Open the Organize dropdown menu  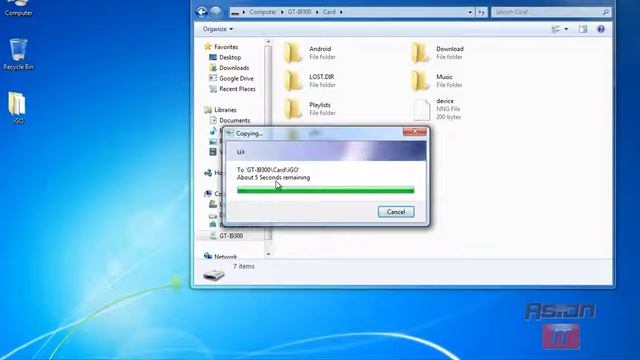click(x=218, y=29)
